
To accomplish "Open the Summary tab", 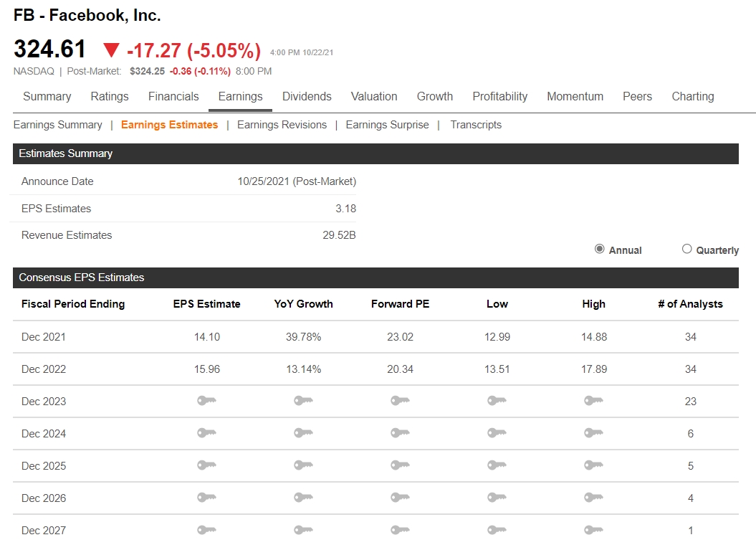I will [47, 97].
